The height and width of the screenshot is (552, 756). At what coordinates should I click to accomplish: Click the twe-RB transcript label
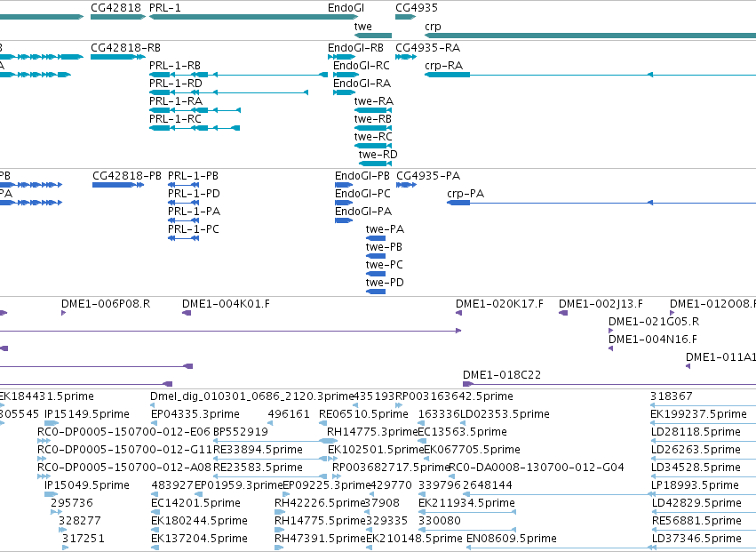(x=373, y=119)
